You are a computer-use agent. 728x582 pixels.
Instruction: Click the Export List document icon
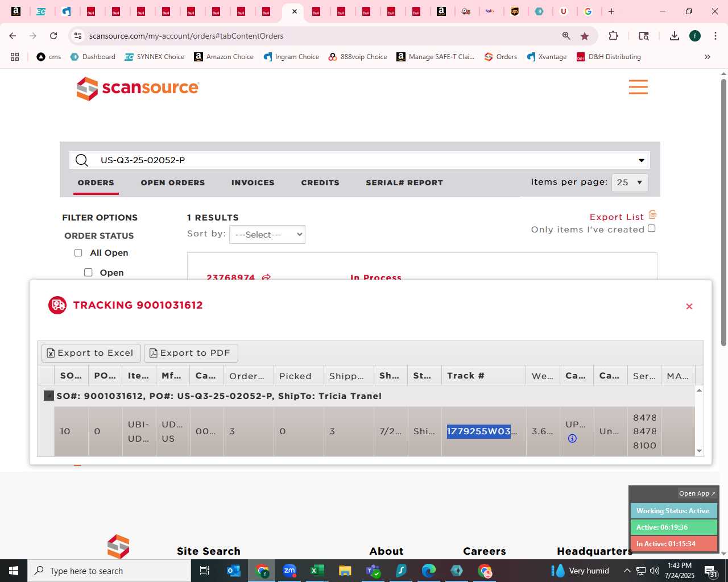652,215
